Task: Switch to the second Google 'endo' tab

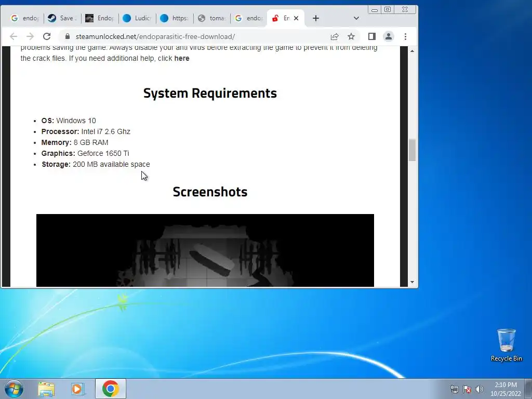Action: click(x=249, y=18)
